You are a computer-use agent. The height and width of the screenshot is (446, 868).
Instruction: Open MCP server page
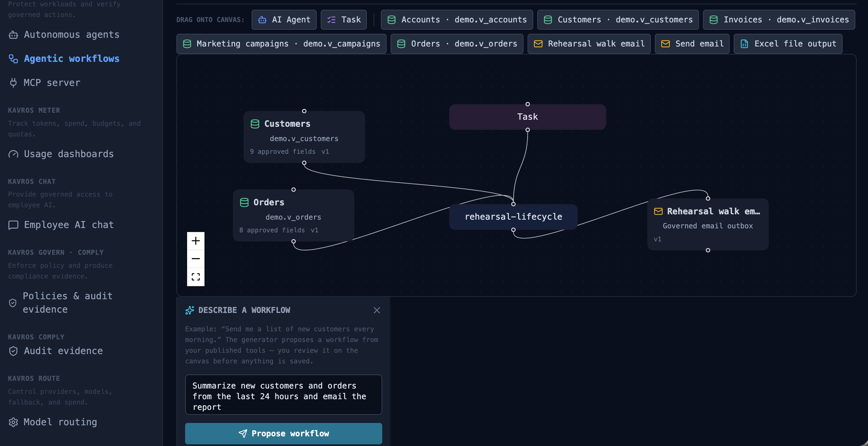point(45,83)
